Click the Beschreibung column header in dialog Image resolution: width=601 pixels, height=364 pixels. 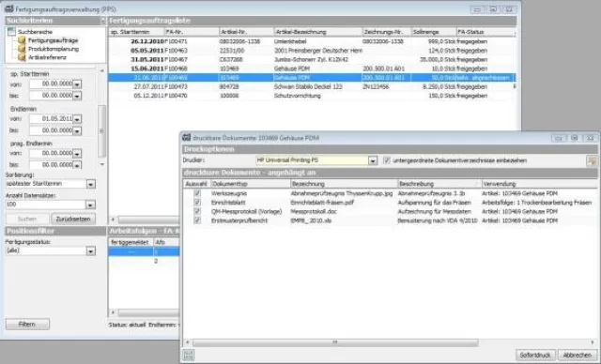(x=439, y=184)
